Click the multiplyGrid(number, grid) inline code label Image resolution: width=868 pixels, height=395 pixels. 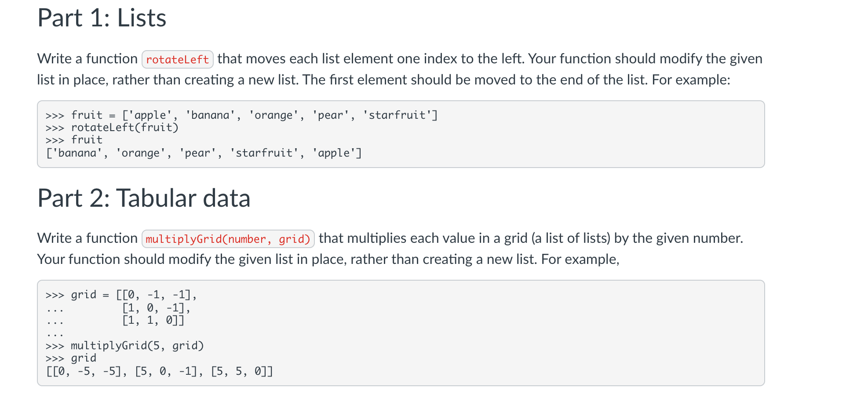228,239
